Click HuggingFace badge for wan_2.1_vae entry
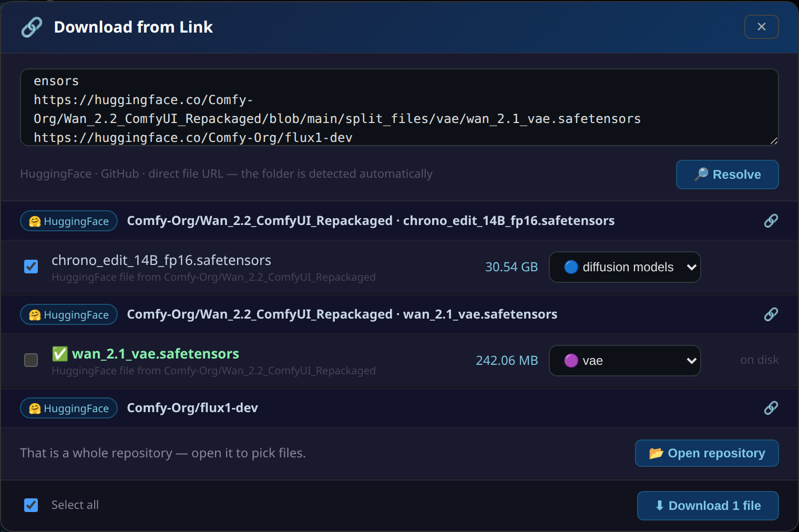The width and height of the screenshot is (799, 532). [x=69, y=314]
